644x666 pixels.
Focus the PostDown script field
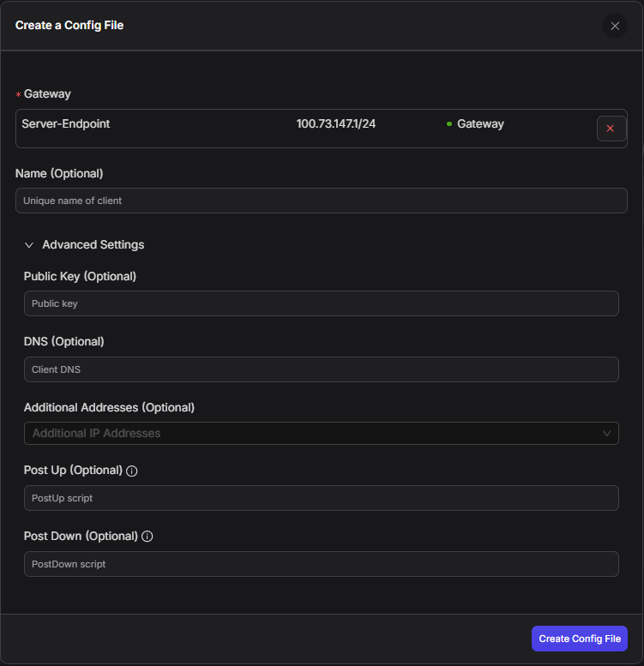(x=321, y=564)
